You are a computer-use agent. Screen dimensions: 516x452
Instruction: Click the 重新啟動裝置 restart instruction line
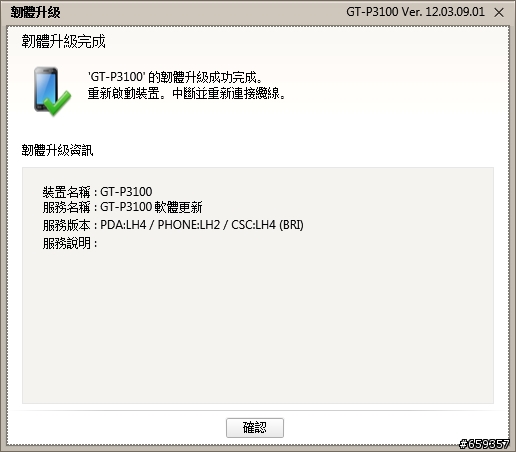pos(186,94)
